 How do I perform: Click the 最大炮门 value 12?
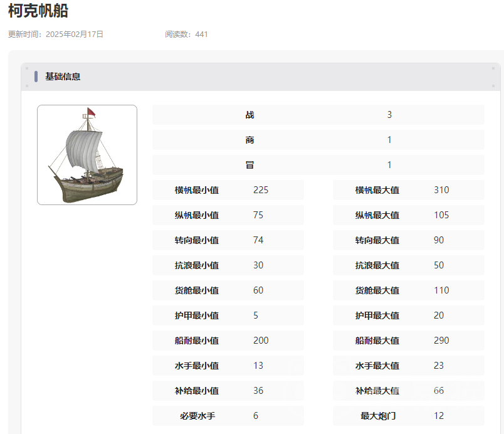[439, 416]
